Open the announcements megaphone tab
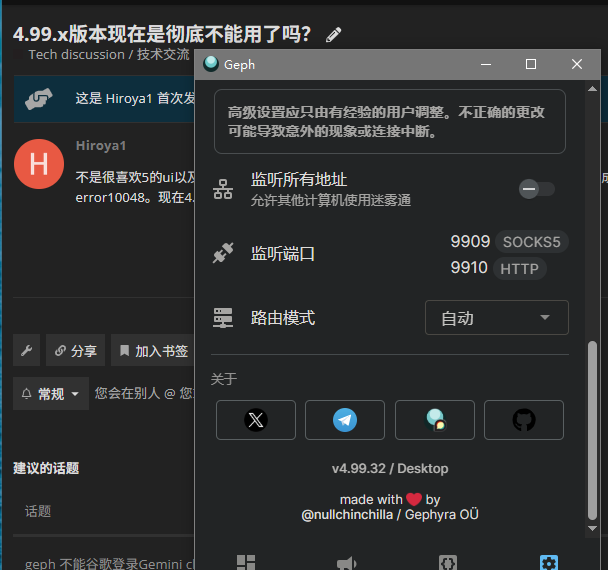Viewport: 608px width, 570px height. click(x=346, y=562)
